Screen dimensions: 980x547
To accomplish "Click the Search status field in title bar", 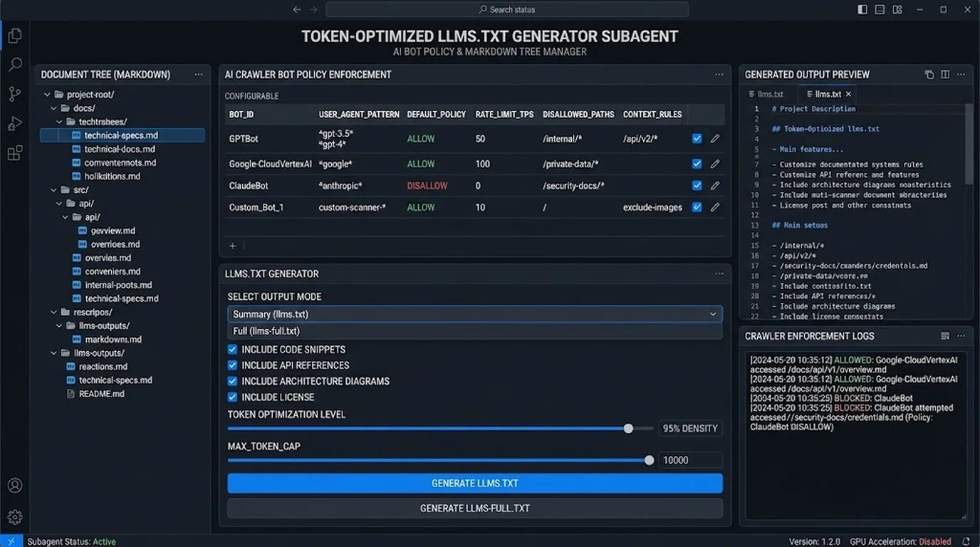I will coord(506,9).
